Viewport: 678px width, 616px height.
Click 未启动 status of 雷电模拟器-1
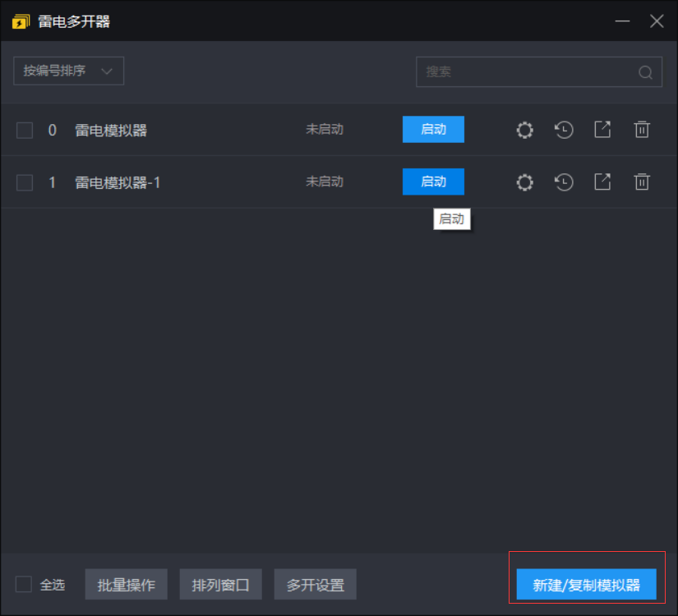[x=325, y=182]
